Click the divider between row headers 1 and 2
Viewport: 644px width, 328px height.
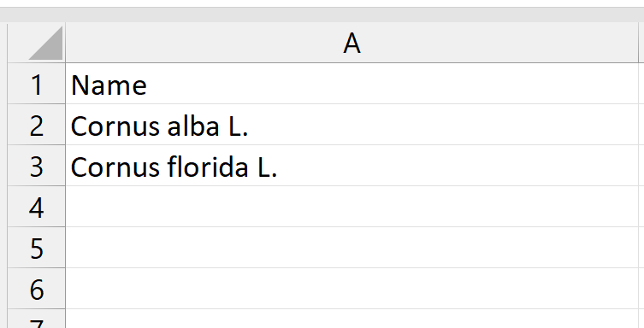pyautogui.click(x=36, y=103)
